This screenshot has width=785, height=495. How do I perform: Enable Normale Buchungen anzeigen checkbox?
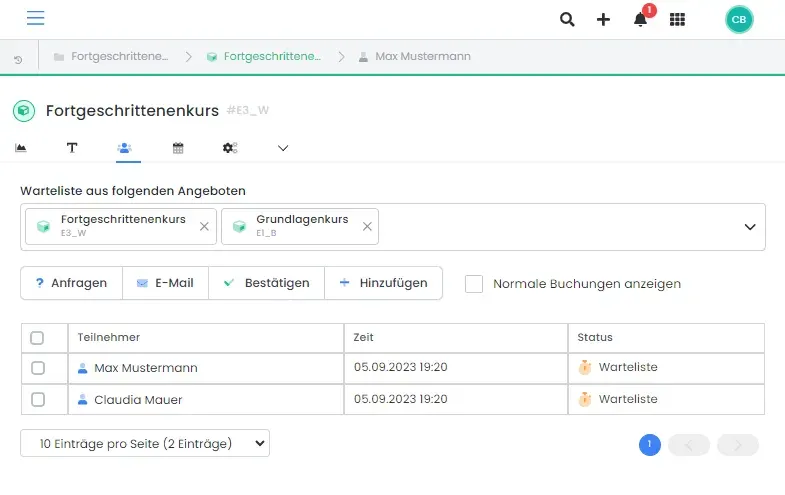(x=474, y=284)
